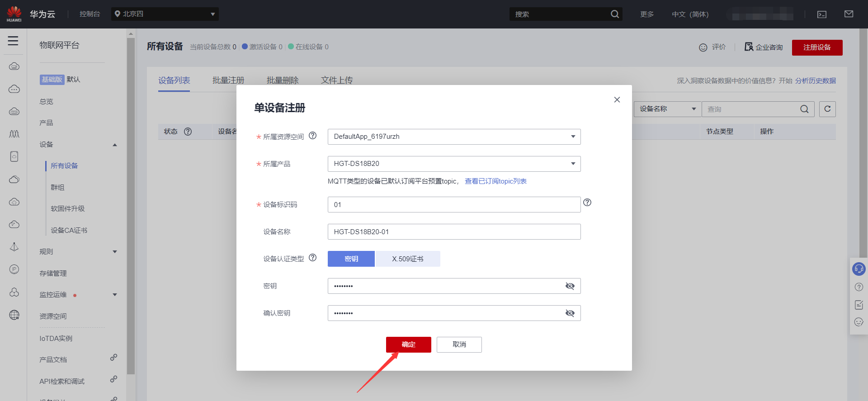
Task: Open the 中文 (简体) language menu
Action: pyautogui.click(x=690, y=14)
